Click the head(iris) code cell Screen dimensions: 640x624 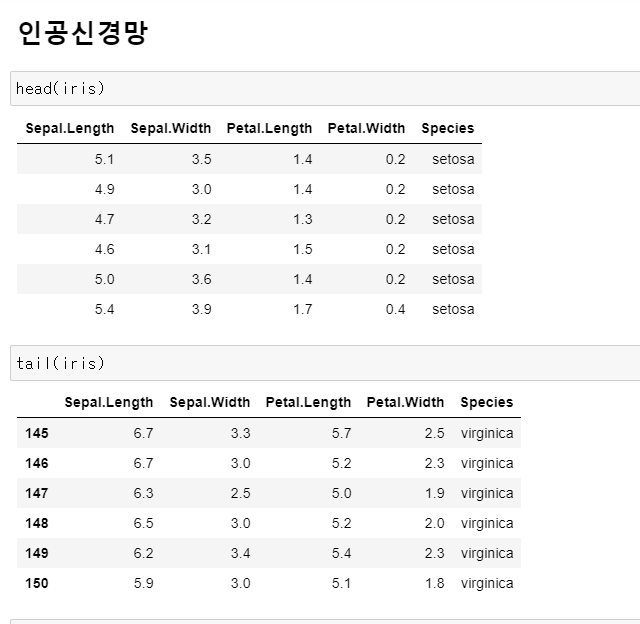[x=325, y=89]
